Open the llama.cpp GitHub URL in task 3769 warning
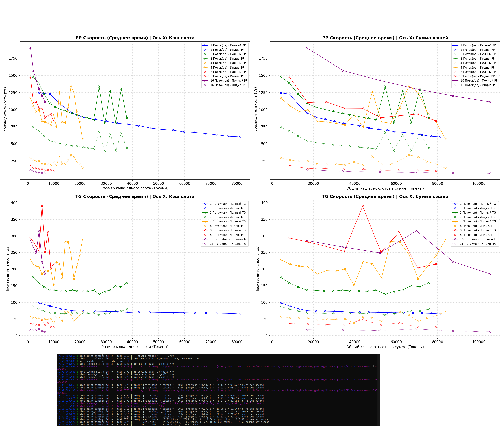 pyautogui.click(x=332, y=366)
